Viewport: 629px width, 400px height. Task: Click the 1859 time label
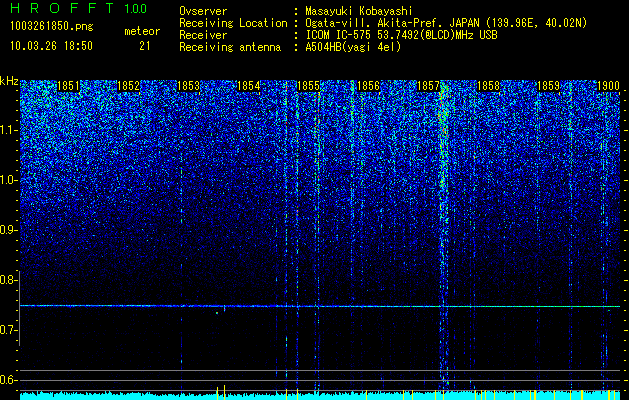[548, 86]
